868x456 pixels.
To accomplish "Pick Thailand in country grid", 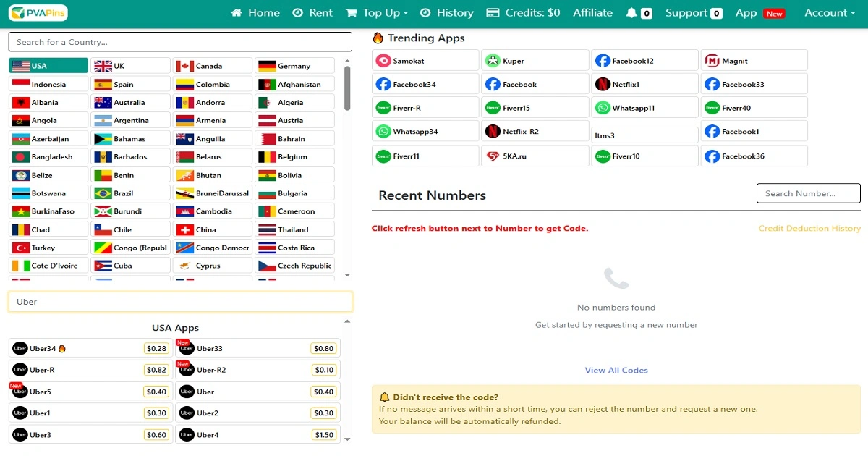I will [295, 229].
